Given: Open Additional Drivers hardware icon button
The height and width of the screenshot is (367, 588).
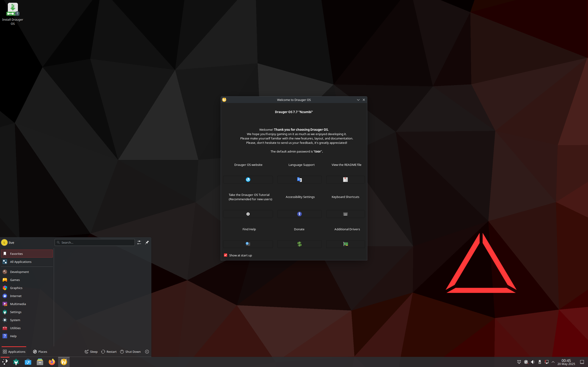Looking at the screenshot, I should click(x=345, y=244).
